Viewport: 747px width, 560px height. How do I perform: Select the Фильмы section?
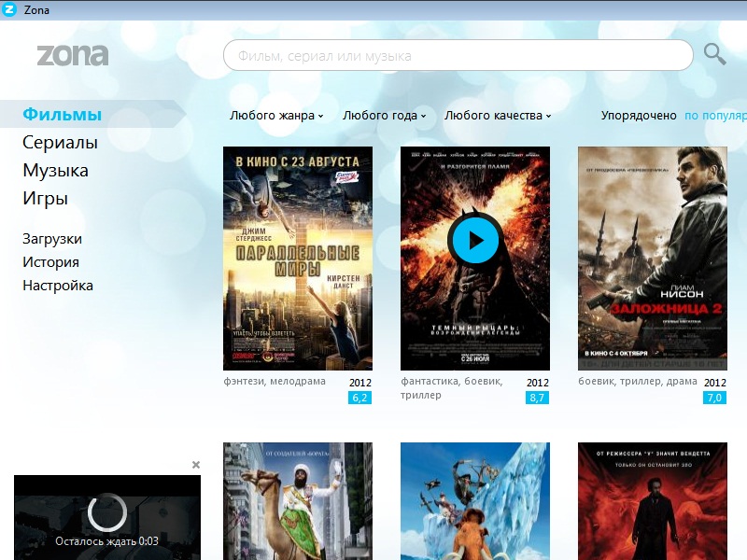62,114
